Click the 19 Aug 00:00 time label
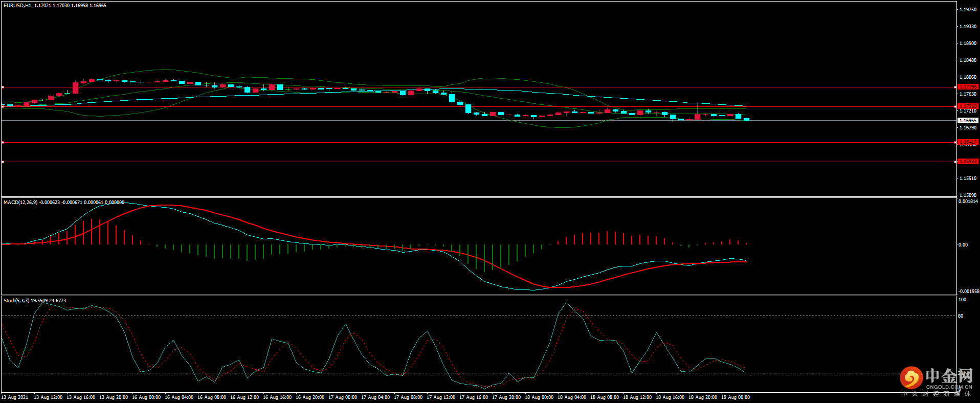The image size is (980, 403). [x=735, y=397]
